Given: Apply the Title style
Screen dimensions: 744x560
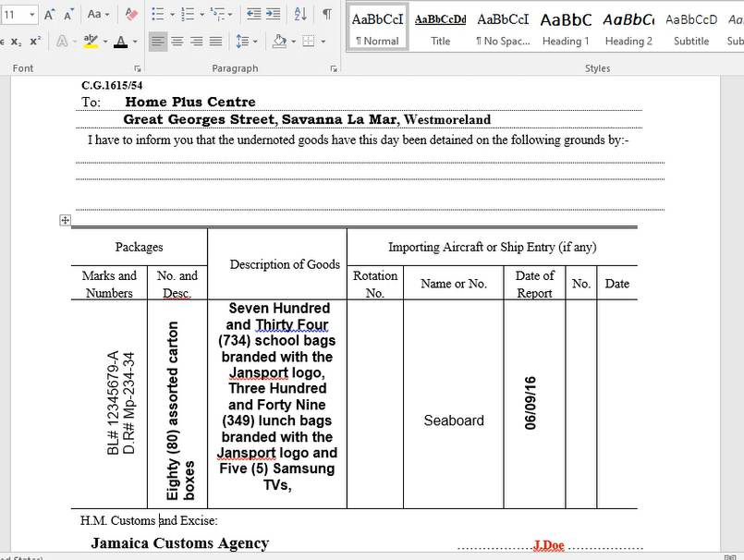Looking at the screenshot, I should tap(440, 27).
